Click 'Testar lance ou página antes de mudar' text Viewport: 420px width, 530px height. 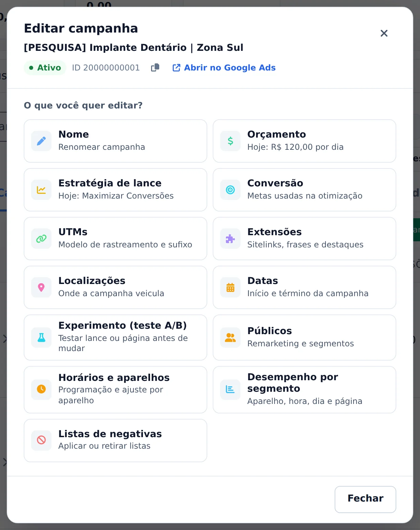tap(123, 343)
